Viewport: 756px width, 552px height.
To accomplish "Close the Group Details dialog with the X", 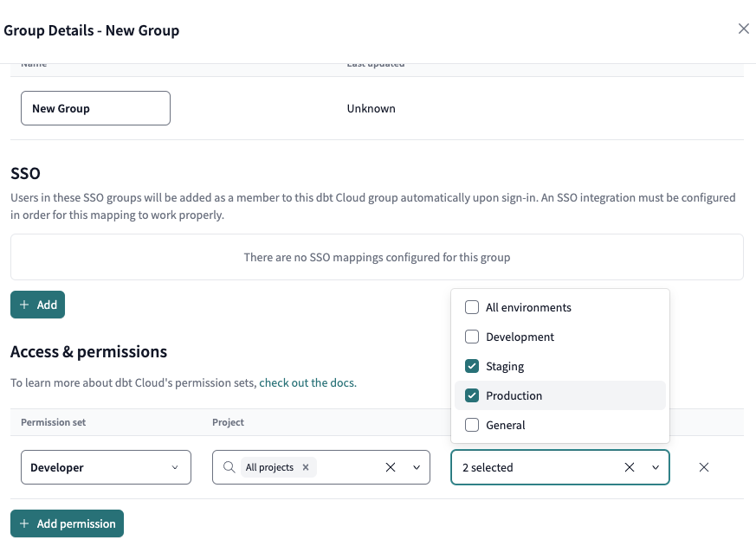I will (743, 29).
